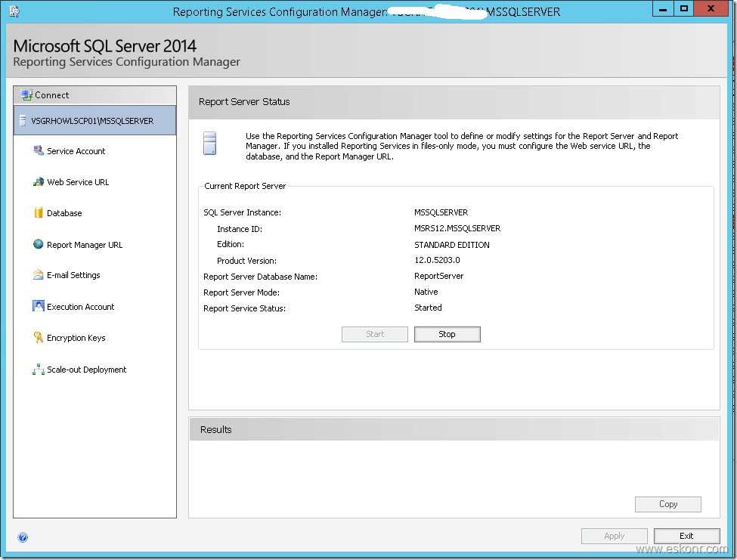The width and height of the screenshot is (737, 560).
Task: Click the Service Account key icon
Action: coord(38,151)
